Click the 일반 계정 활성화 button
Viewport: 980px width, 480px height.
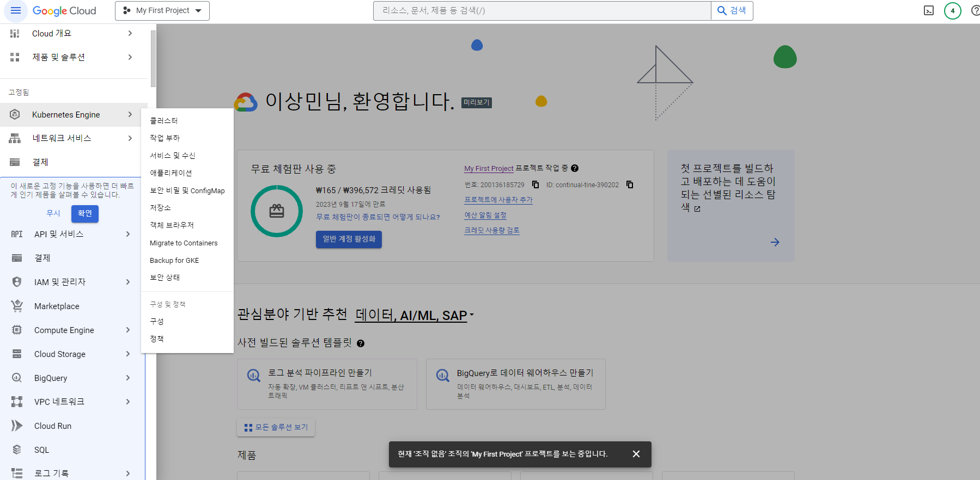pos(349,239)
